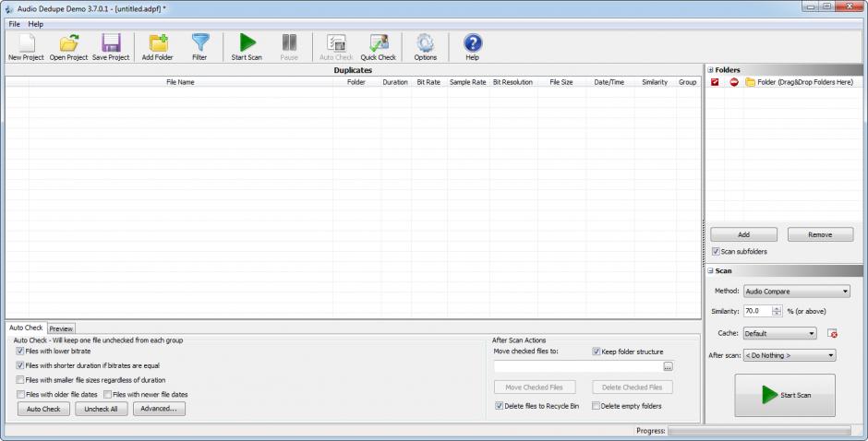Enable Files with newer file dates
The height and width of the screenshot is (441, 868).
pos(108,394)
